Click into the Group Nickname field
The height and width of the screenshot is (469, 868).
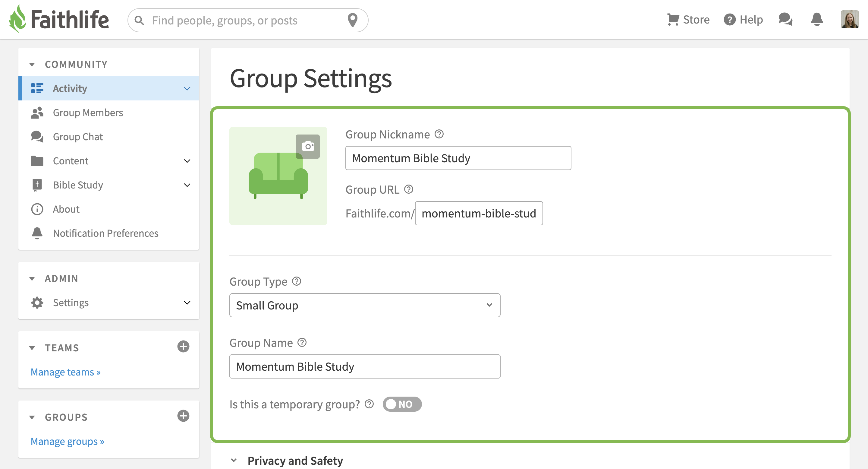click(458, 158)
